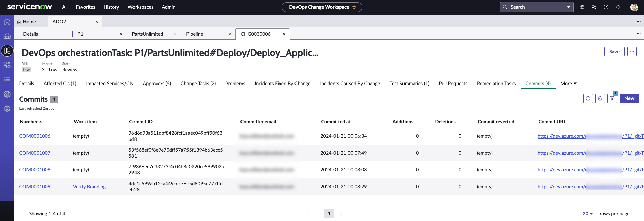This screenshot has height=221, width=644.
Task: Open the apps grid icon in sidebar
Action: tap(7, 65)
